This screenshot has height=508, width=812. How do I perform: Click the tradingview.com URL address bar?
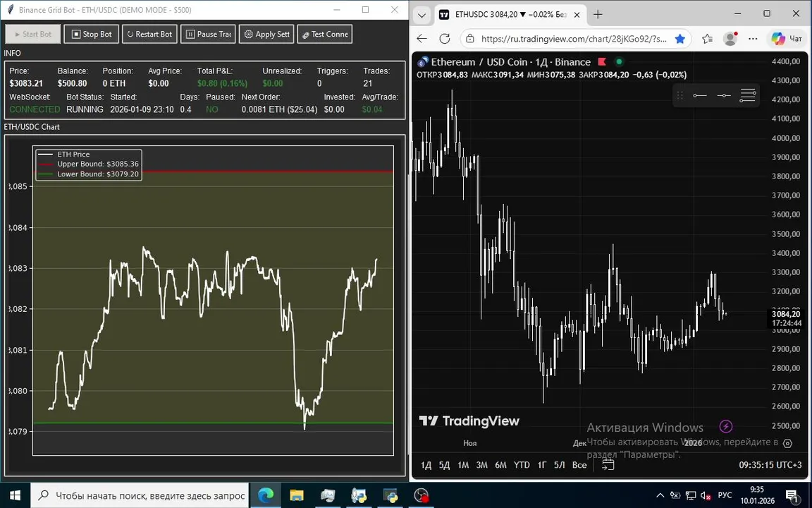click(x=574, y=39)
